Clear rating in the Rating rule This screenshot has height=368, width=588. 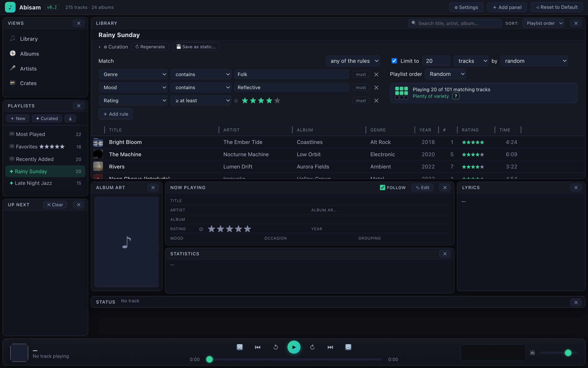pos(236,101)
